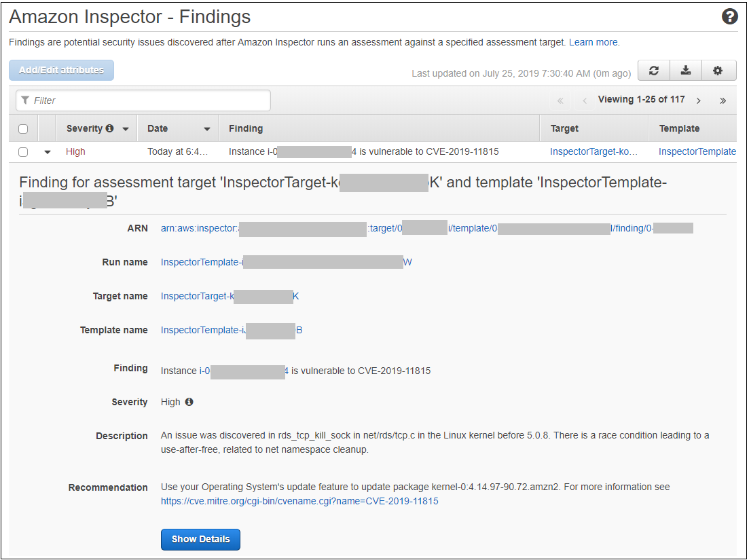Screen dimensions: 749x560
Task: Open the help question mark icon
Action: pyautogui.click(x=729, y=16)
